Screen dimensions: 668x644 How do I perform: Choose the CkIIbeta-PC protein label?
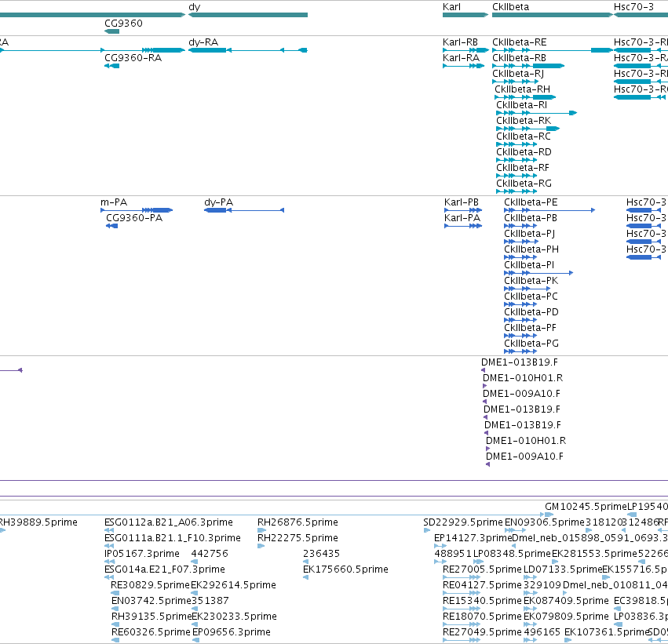pos(531,297)
